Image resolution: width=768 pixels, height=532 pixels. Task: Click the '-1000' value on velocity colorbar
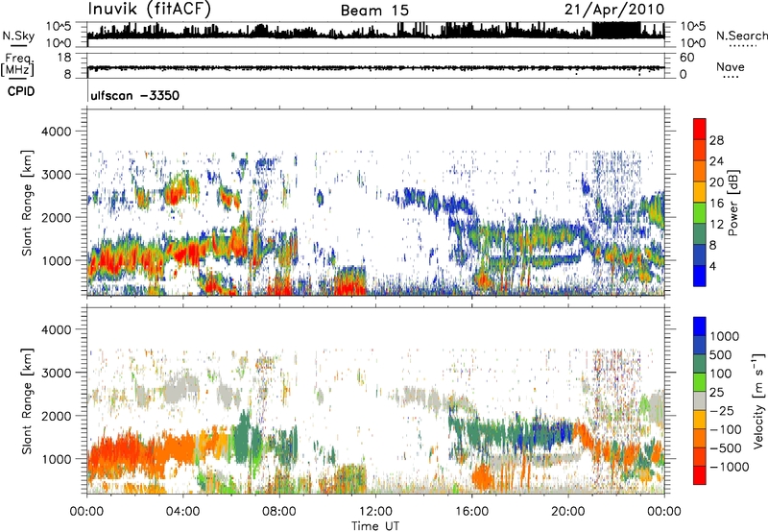pos(730,467)
